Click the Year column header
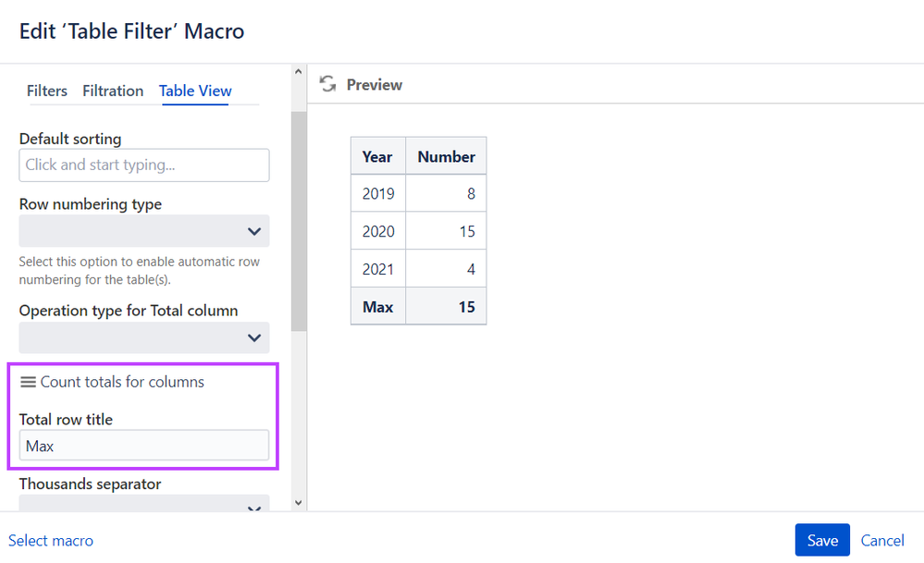Screen dimensions: 924x563 tap(377, 156)
